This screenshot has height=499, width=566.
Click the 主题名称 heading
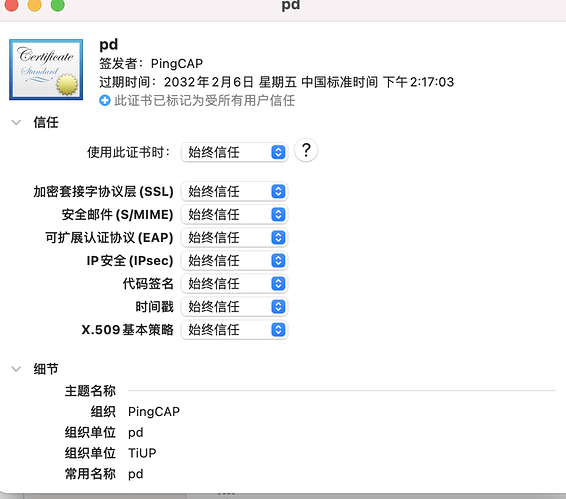point(90,391)
